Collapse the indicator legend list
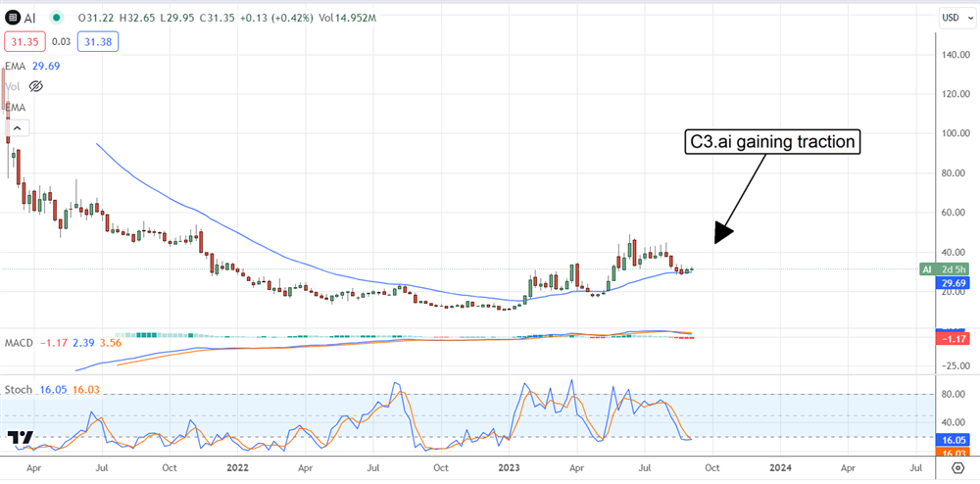Image resolution: width=980 pixels, height=484 pixels. 17,128
